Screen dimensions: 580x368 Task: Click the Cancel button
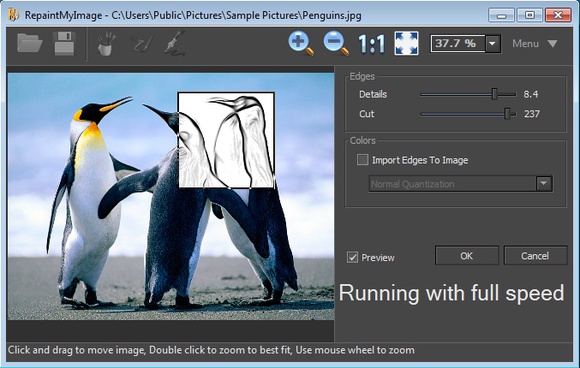pyautogui.click(x=535, y=256)
